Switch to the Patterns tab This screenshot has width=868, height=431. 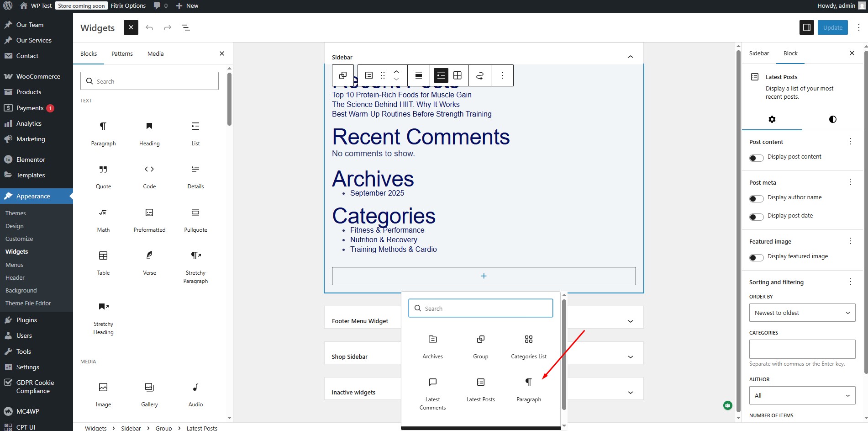(x=122, y=53)
